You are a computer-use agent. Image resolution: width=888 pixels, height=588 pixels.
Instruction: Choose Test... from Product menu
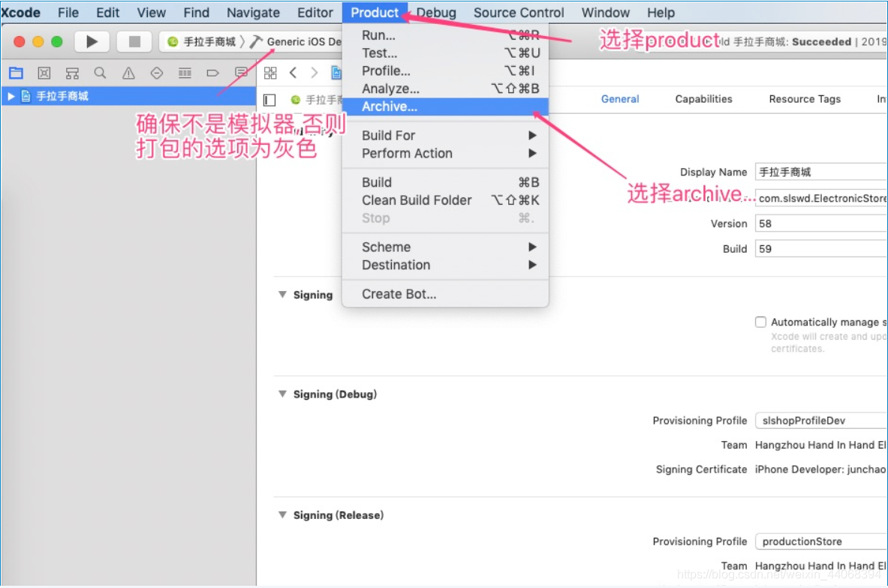click(445, 53)
